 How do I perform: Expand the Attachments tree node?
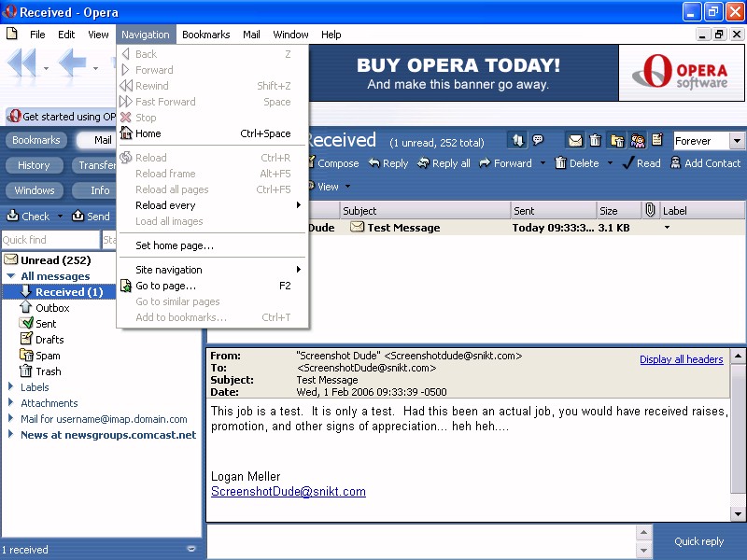[10, 402]
